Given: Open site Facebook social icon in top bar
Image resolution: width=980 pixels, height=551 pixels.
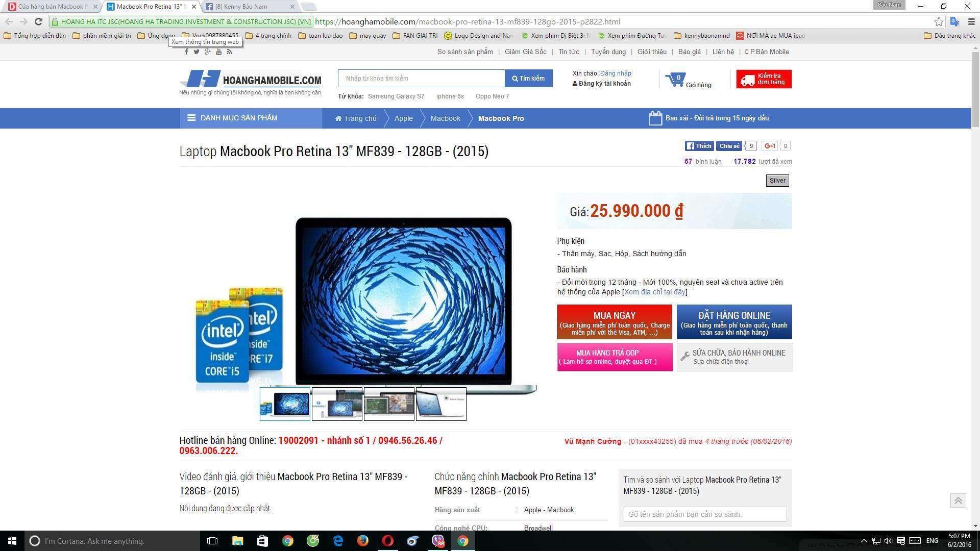Looking at the screenshot, I should pos(186,52).
